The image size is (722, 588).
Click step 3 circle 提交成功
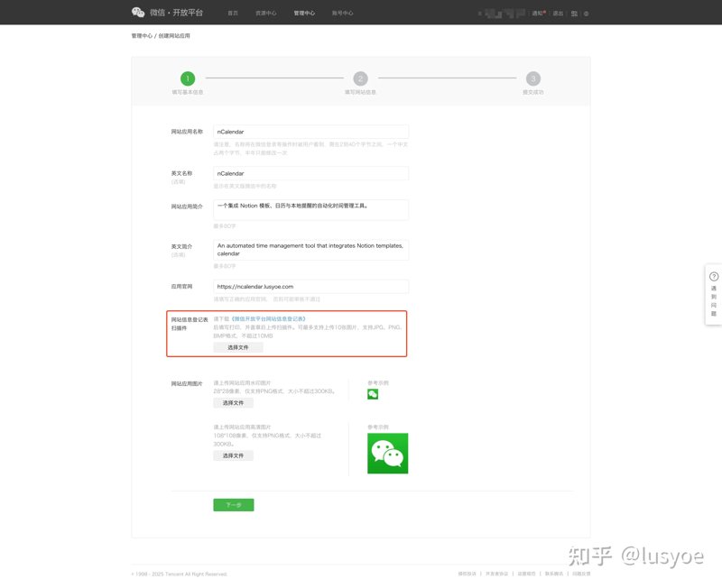(x=533, y=78)
